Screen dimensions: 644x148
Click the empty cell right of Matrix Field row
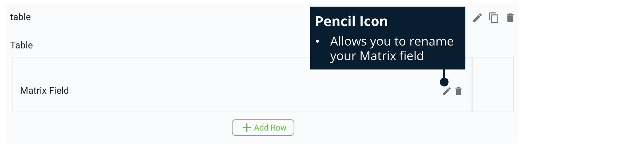coord(493,85)
